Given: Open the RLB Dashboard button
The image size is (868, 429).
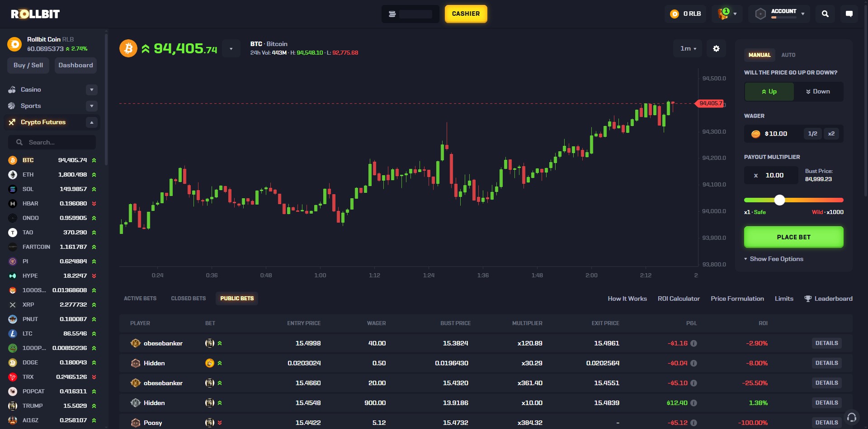Looking at the screenshot, I should (x=75, y=65).
